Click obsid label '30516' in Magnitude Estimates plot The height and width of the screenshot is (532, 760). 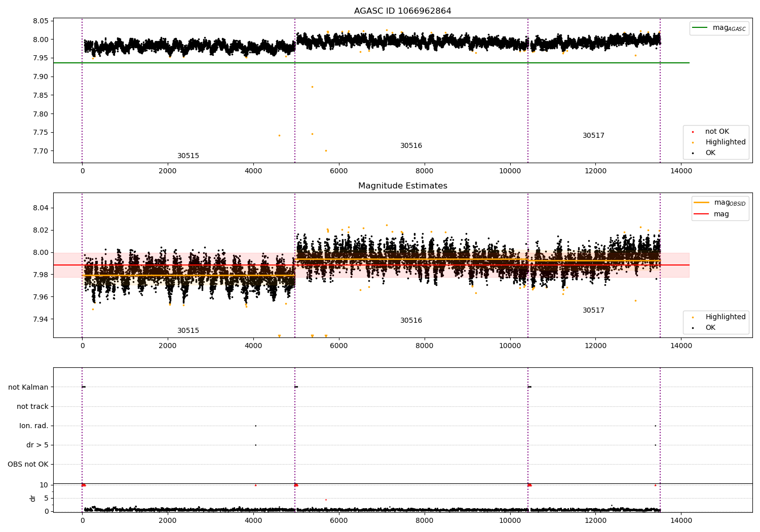(x=411, y=321)
